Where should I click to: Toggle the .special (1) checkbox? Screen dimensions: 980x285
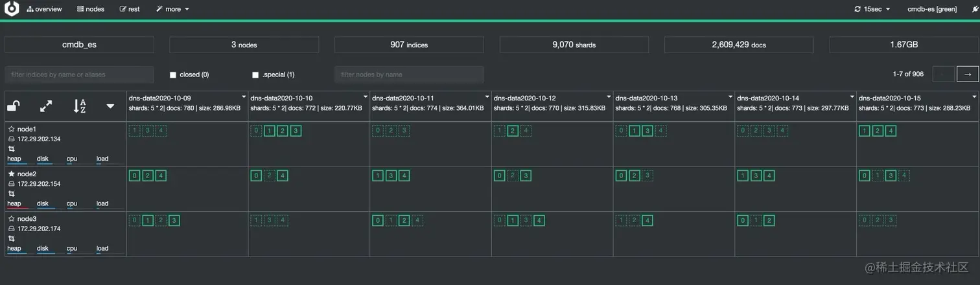tap(255, 74)
